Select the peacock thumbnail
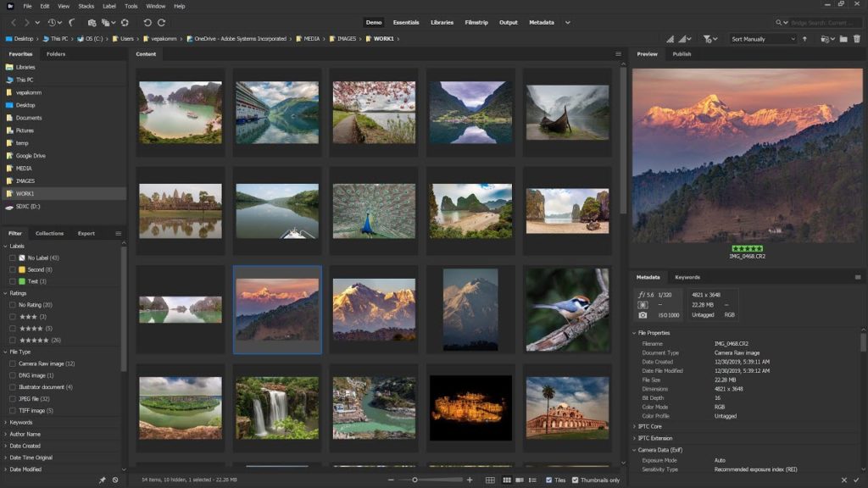Image resolution: width=868 pixels, height=488 pixels. (373, 212)
